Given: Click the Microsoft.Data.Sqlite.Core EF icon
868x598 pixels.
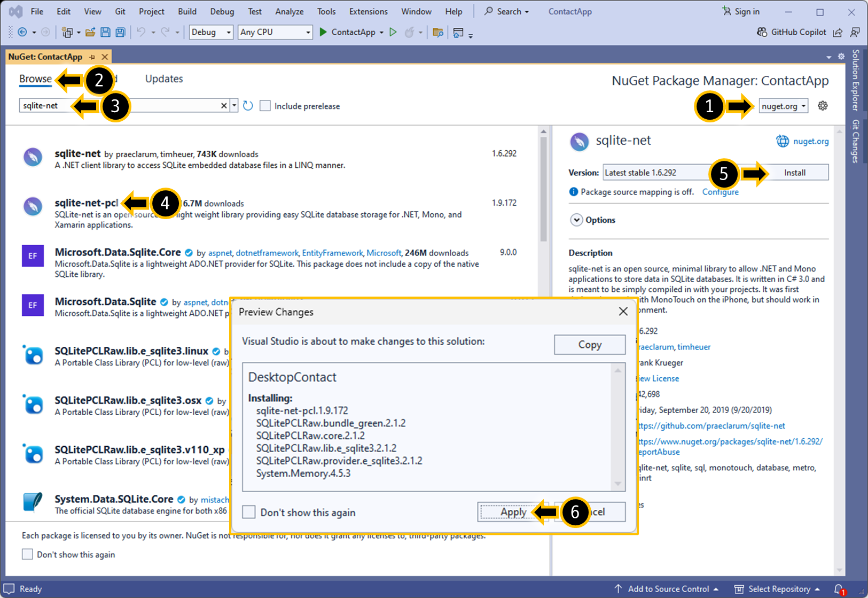Looking at the screenshot, I should (33, 256).
